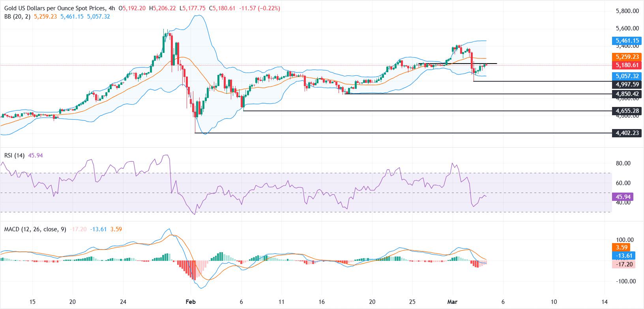Screen dimensions: 644x309
Task: Click the orange 5,259.23 basis price tag
Action: [x=625, y=57]
